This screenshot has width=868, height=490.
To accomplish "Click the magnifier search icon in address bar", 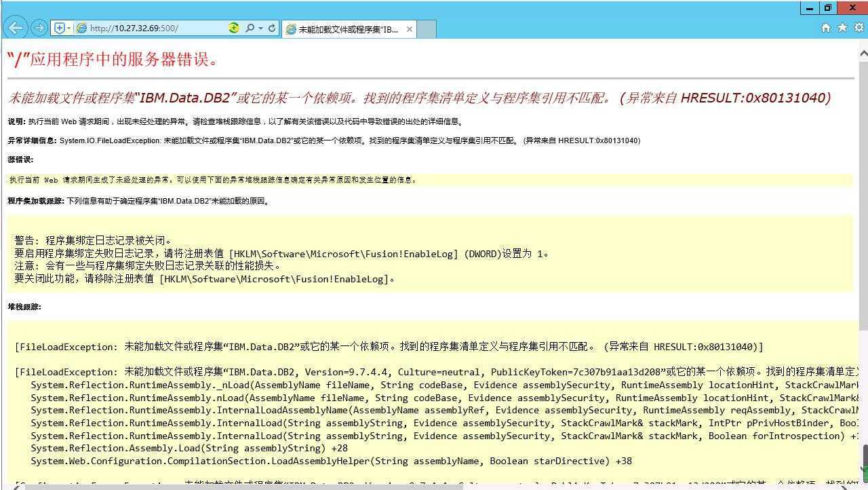I will [x=250, y=28].
